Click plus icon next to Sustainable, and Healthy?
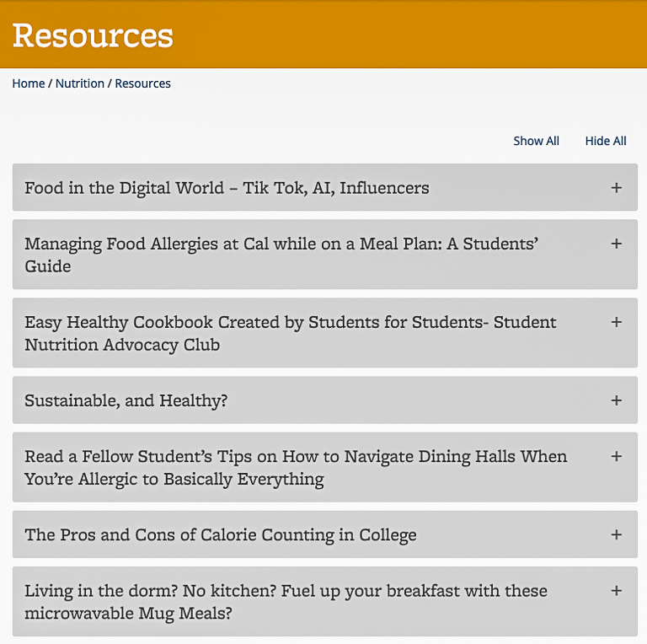This screenshot has width=647, height=644. 617,400
